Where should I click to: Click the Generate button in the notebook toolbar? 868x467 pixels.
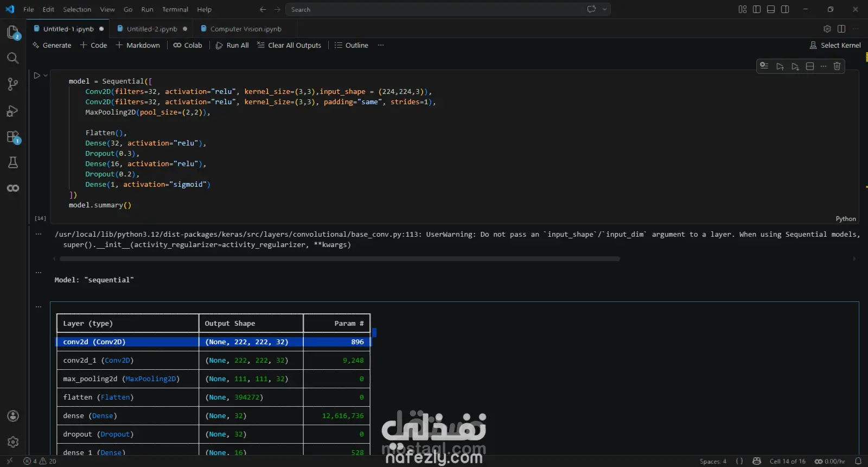click(x=52, y=45)
